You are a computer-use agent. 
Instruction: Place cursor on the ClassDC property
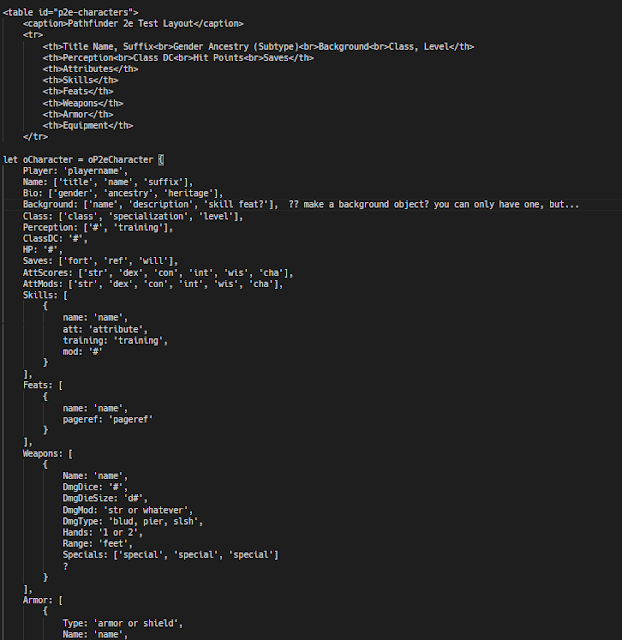pos(40,238)
